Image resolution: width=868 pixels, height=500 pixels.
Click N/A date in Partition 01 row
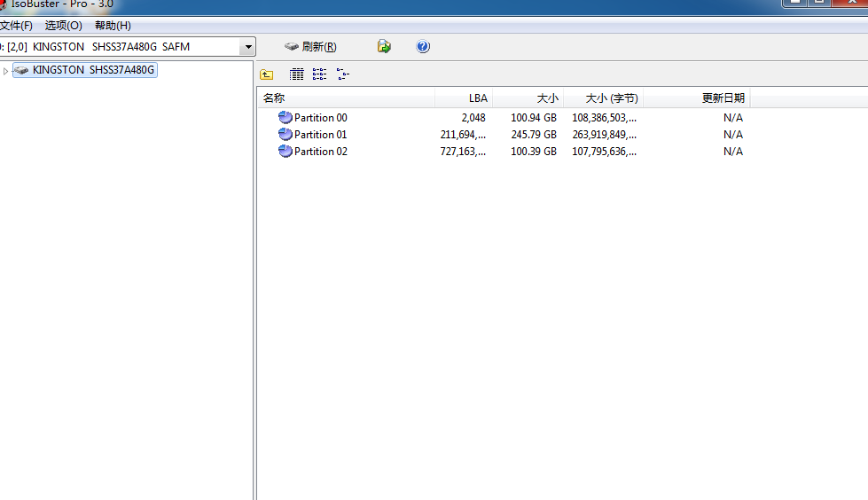pos(733,135)
